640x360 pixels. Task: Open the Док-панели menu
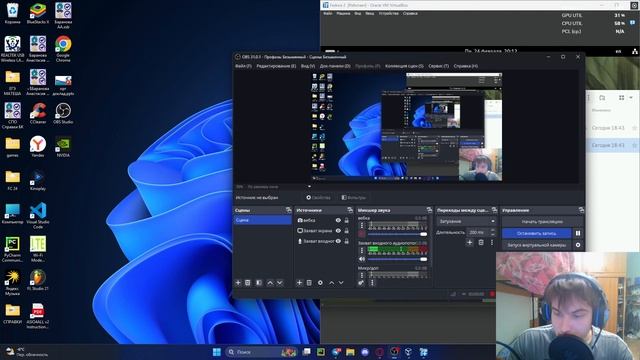coord(335,66)
